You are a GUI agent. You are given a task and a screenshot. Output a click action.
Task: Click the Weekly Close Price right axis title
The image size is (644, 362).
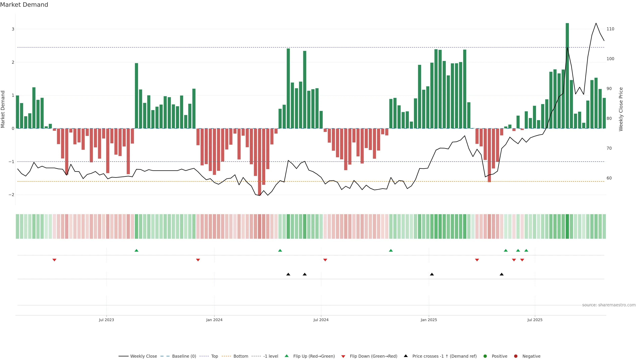(x=621, y=109)
